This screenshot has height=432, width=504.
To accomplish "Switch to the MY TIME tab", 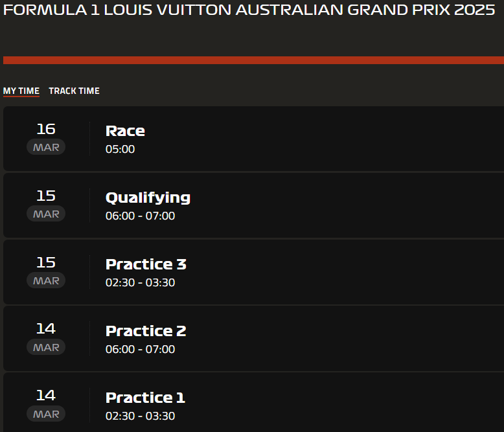I will point(21,91).
